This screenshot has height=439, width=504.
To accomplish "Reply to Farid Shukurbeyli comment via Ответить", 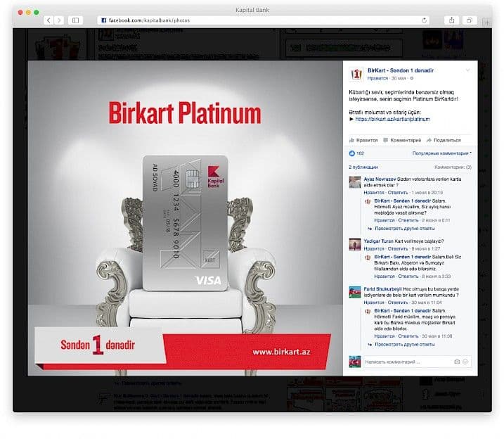I will [398, 303].
